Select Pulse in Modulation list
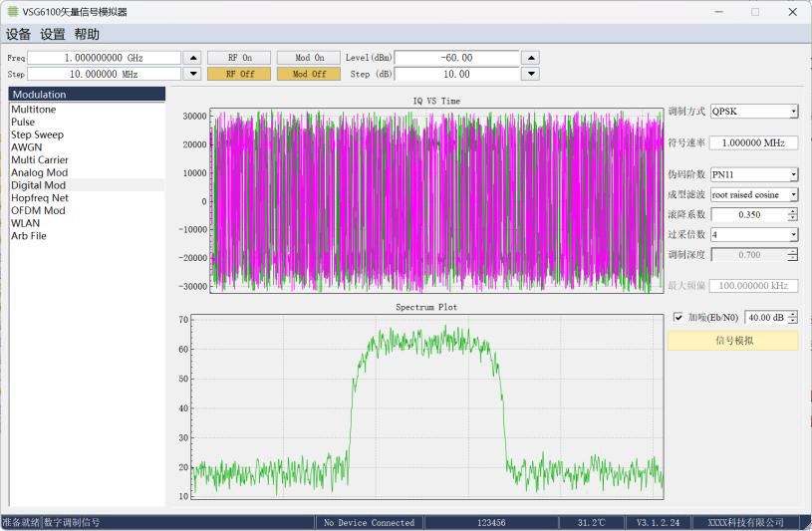 [x=87, y=122]
